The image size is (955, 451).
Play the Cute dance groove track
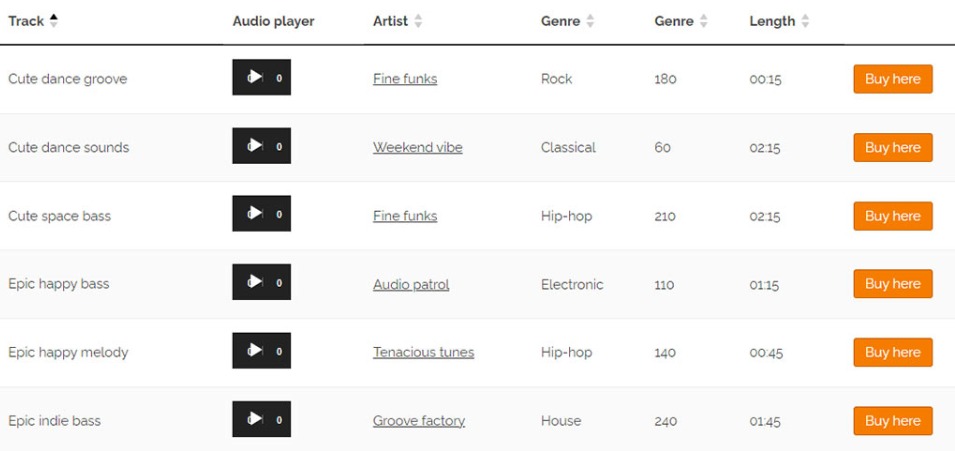click(x=255, y=77)
